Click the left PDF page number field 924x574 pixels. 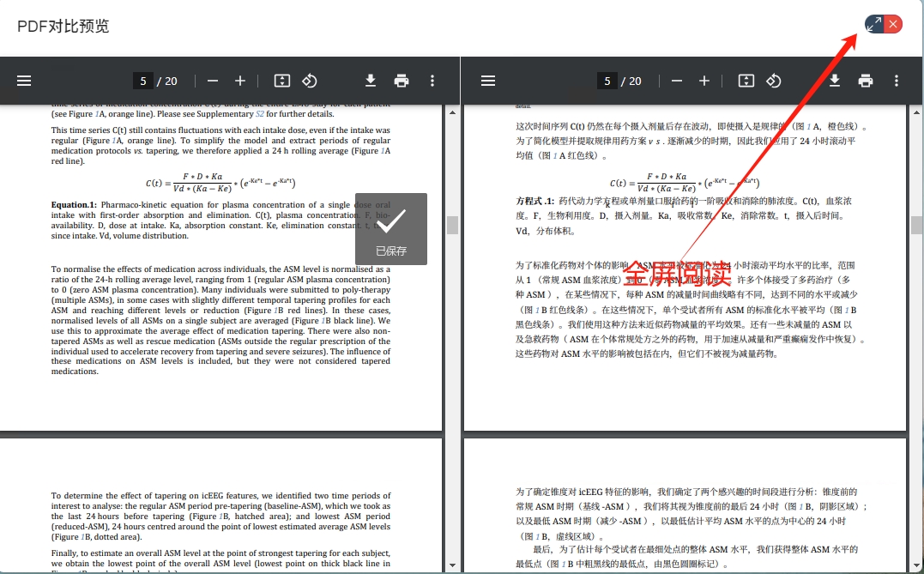143,81
